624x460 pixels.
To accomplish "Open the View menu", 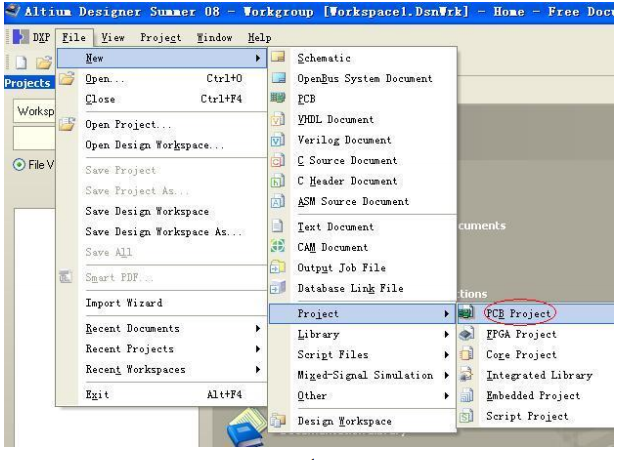I will (x=113, y=37).
